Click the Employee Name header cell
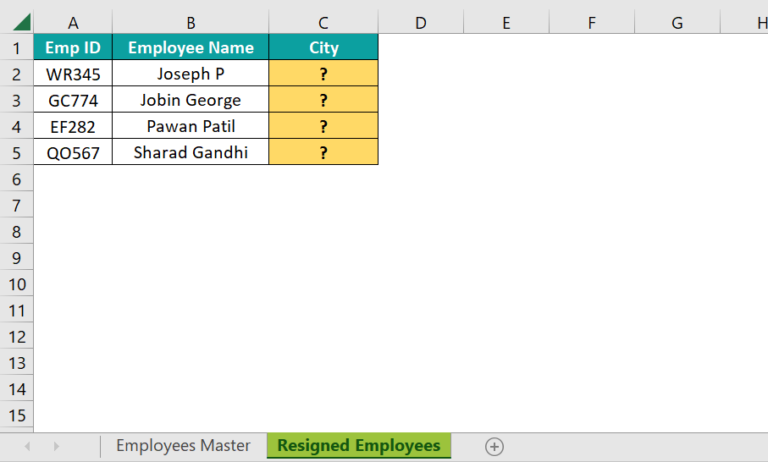Viewport: 768px width, 462px height. pos(191,48)
